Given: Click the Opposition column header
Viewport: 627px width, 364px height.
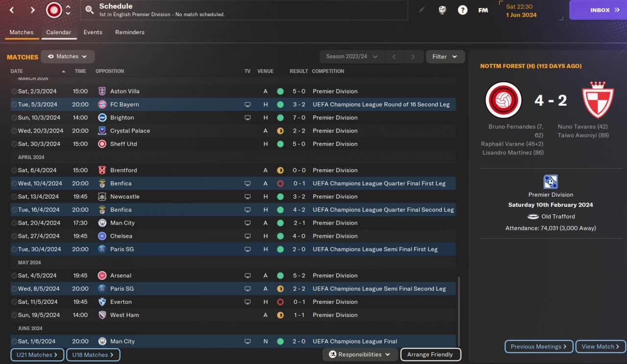Looking at the screenshot, I should [110, 71].
